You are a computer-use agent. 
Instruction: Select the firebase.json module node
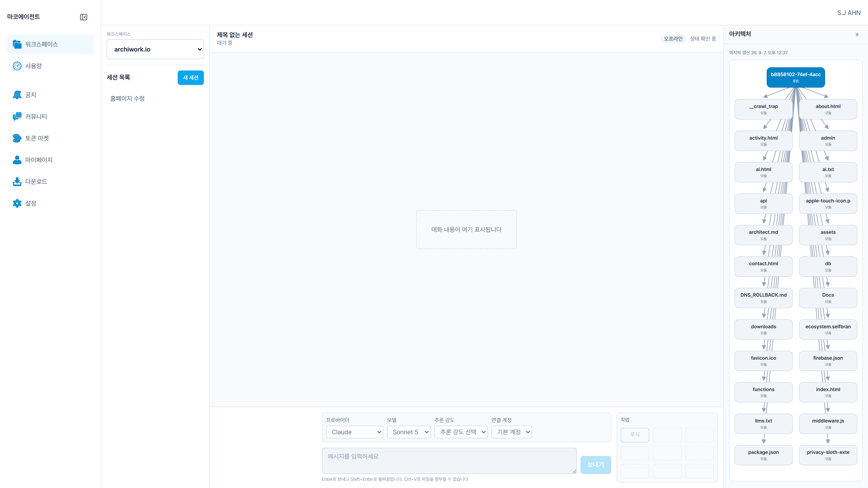[x=828, y=361]
